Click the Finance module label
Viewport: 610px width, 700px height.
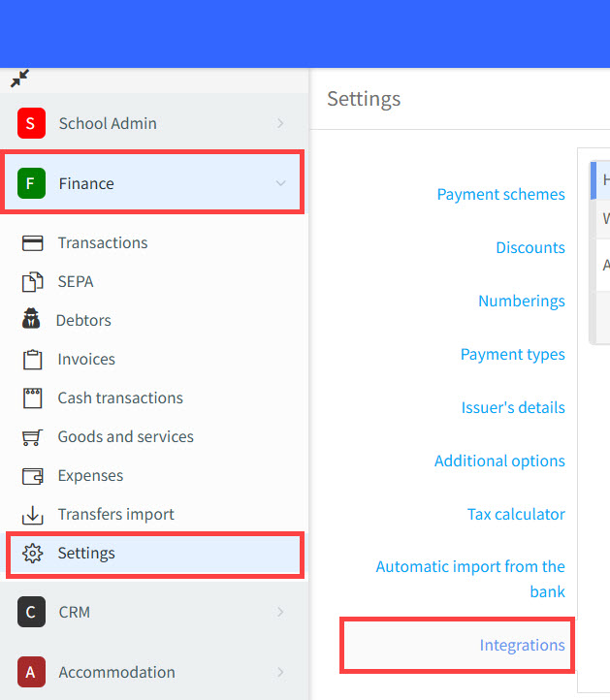[86, 183]
